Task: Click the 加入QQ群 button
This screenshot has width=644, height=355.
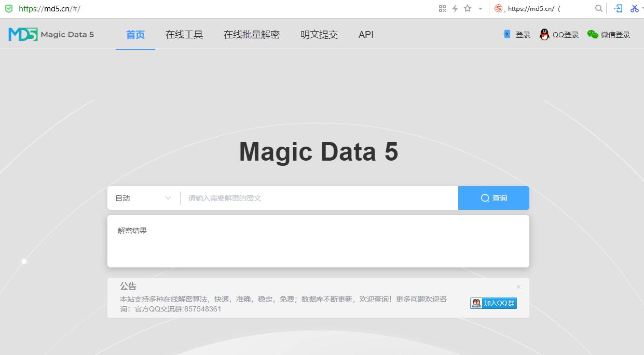Action: 493,303
